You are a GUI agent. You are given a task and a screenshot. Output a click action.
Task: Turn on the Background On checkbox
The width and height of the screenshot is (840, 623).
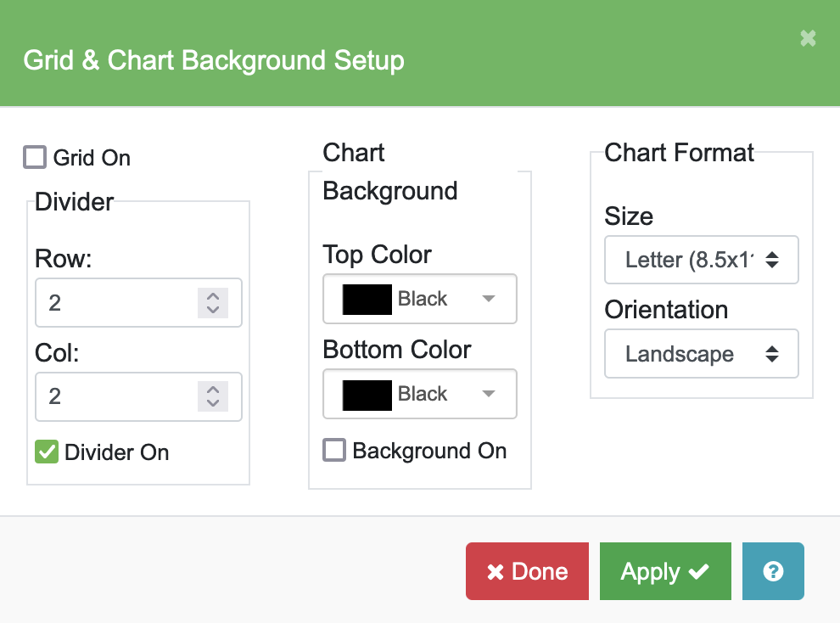click(x=334, y=450)
